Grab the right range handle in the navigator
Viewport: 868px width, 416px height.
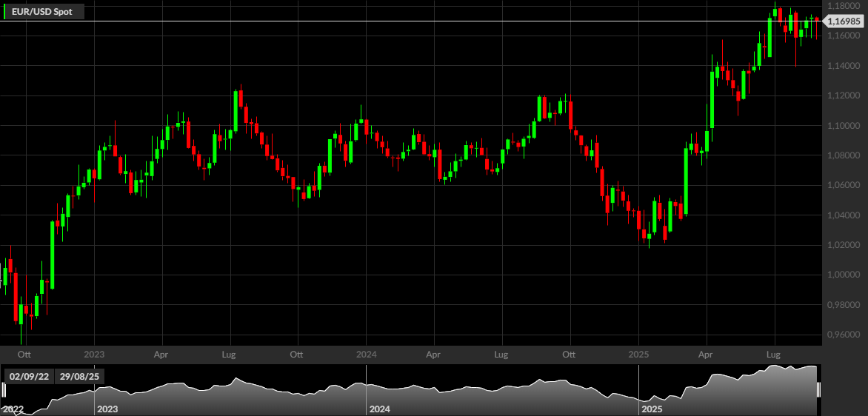tap(818, 390)
